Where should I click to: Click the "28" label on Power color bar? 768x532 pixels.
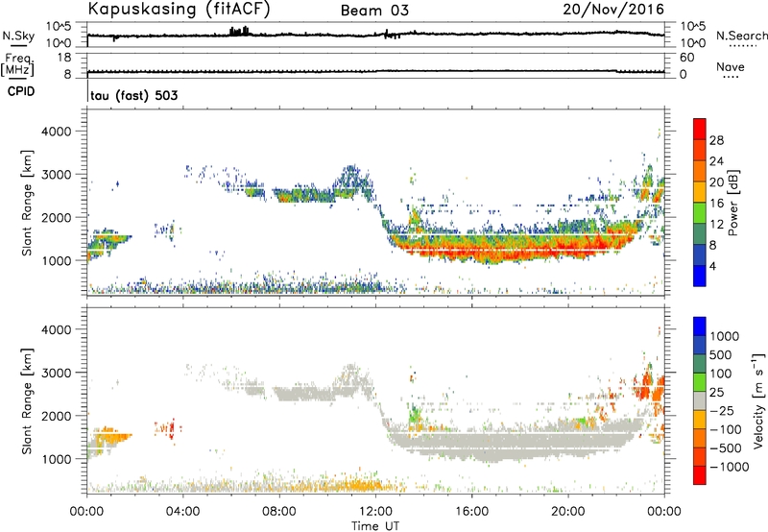[716, 140]
